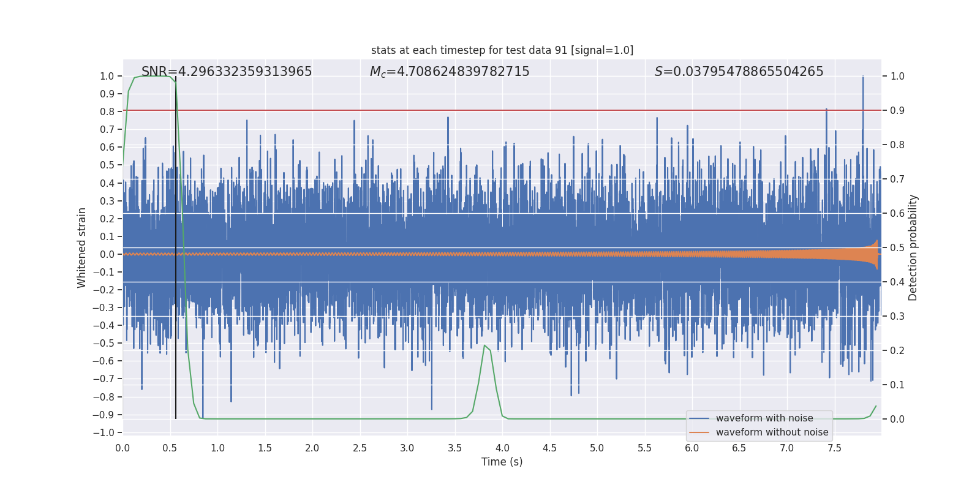Screen dimensions: 980x490
Task: Click the 4.0 tick label on the time axis
Action: (502, 448)
